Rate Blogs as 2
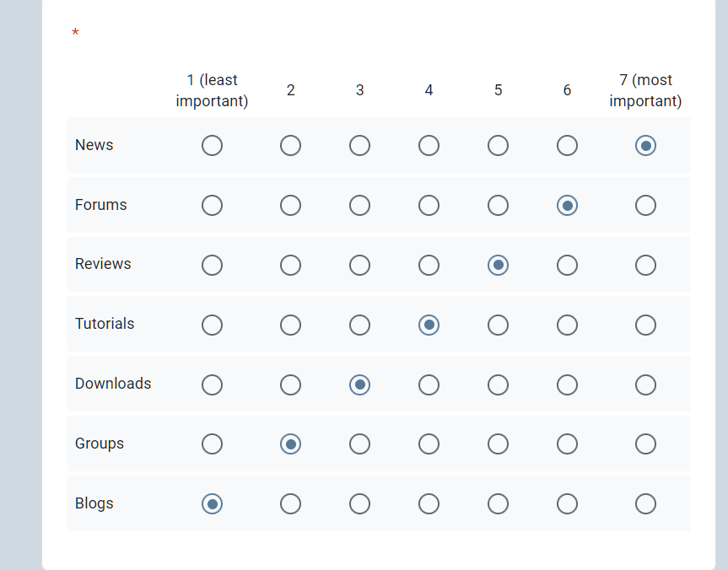The height and width of the screenshot is (570, 728). 291,504
